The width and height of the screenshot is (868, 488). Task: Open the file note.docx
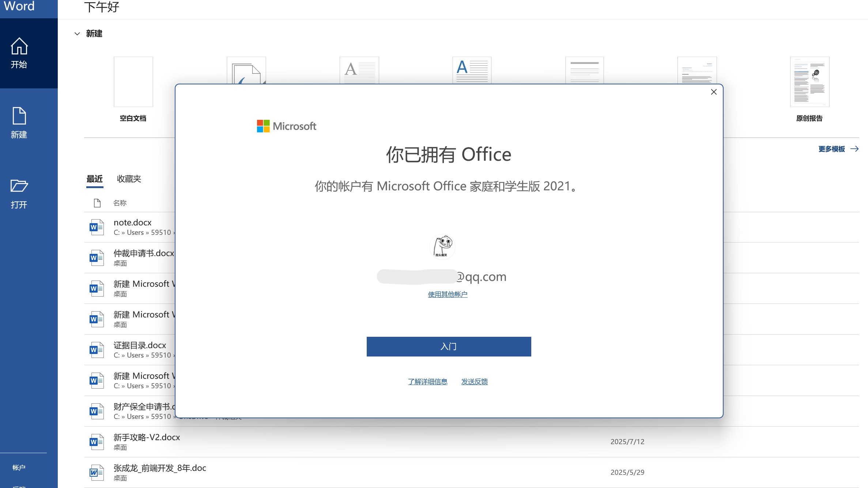(132, 222)
